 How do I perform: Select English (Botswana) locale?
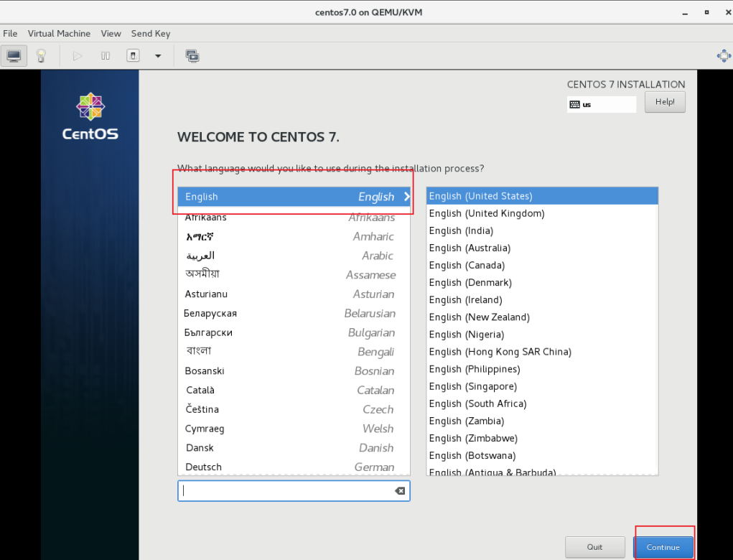pyautogui.click(x=542, y=455)
